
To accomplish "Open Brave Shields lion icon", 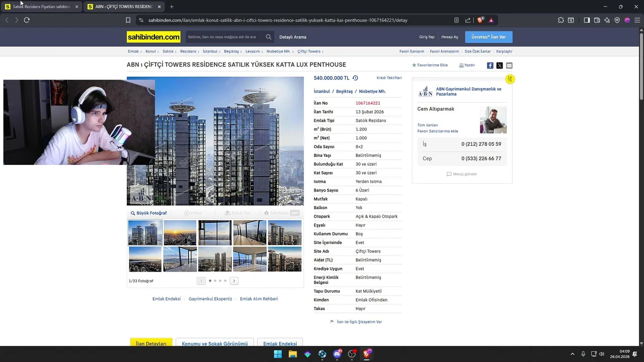I will coord(480,20).
